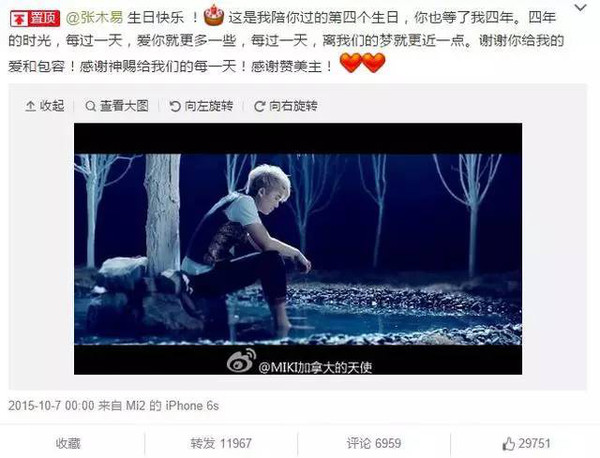This screenshot has width=600, height=458.
Task: Open the 2015-10-7 00:00 timestamp link
Action: coord(51,406)
